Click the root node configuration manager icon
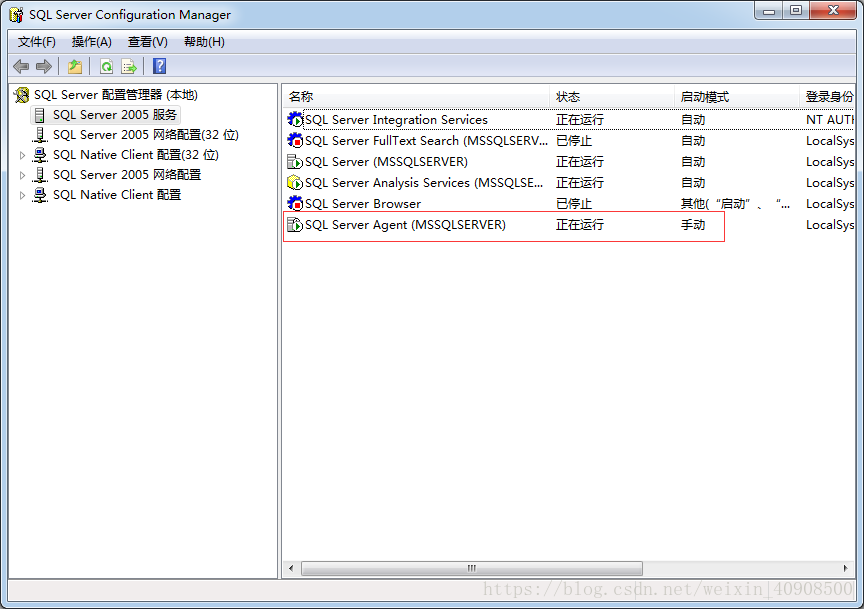 coord(21,95)
